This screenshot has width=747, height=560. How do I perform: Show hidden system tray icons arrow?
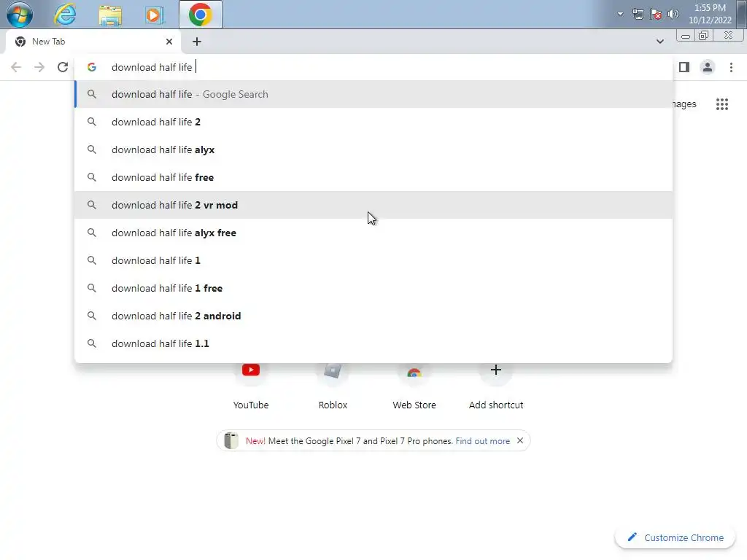(620, 14)
